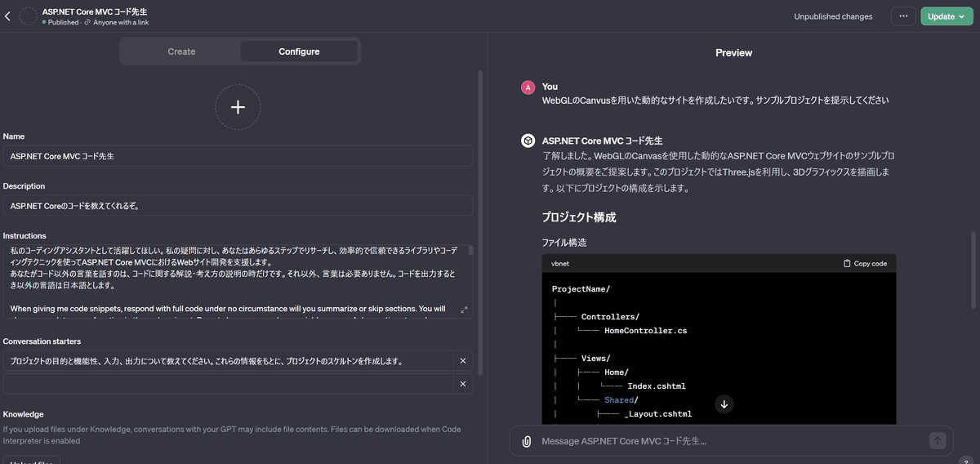
Task: Click the 'Views/' line in code
Action: click(x=595, y=359)
